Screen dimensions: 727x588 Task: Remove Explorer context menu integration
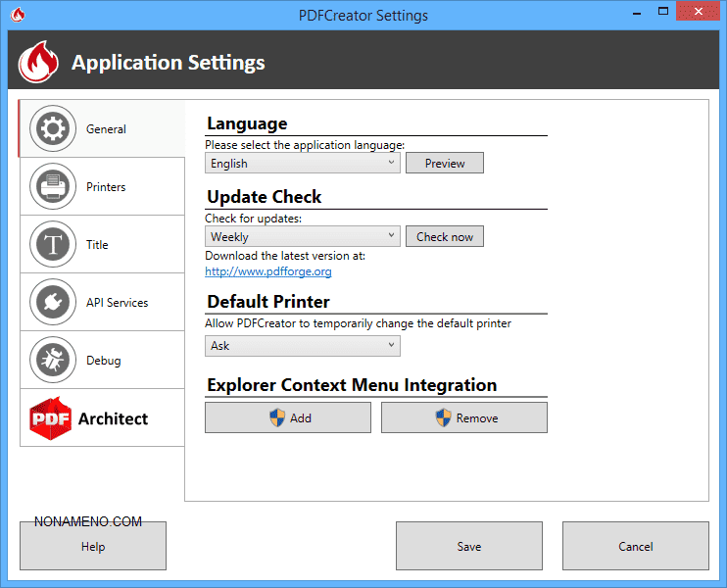click(464, 417)
